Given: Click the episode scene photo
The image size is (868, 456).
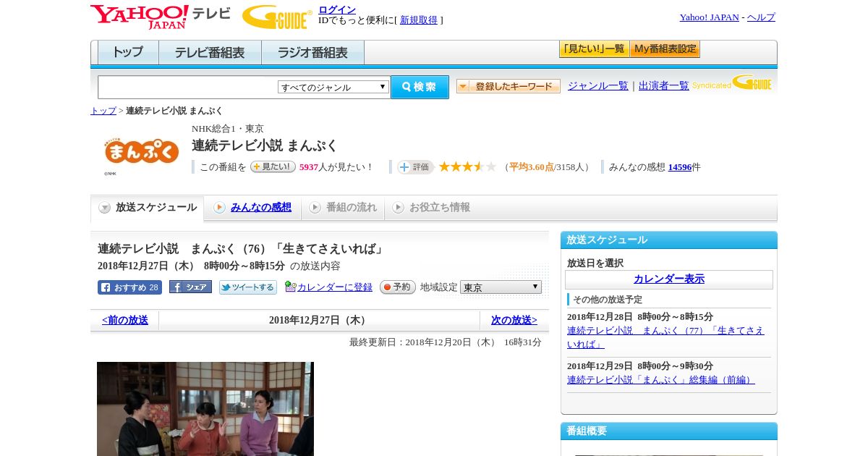Looking at the screenshot, I should click(205, 409).
